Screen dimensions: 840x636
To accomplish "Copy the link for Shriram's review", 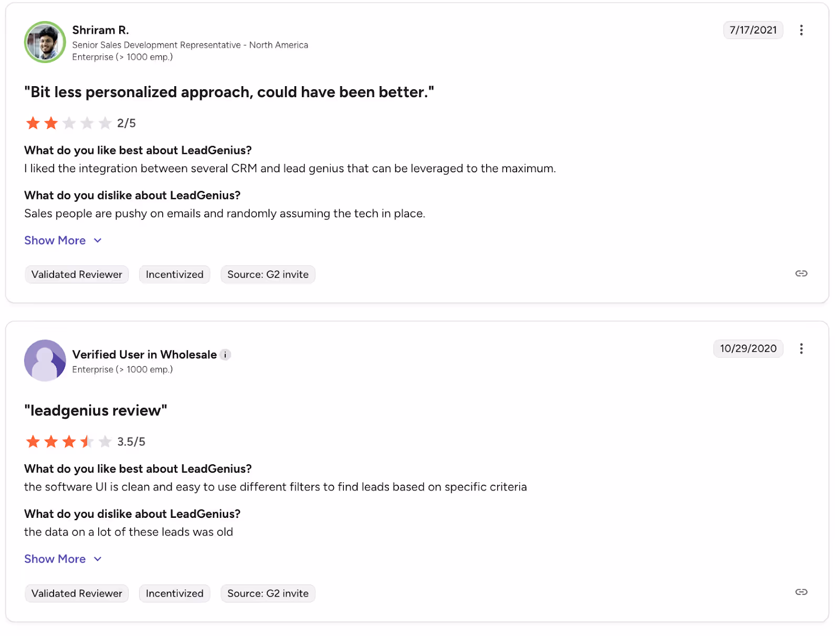I will pos(802,274).
